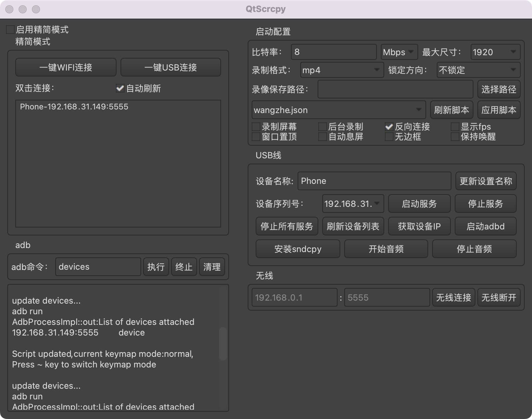Focus the 设备名称 Phone field
This screenshot has width=532, height=419.
click(x=374, y=181)
